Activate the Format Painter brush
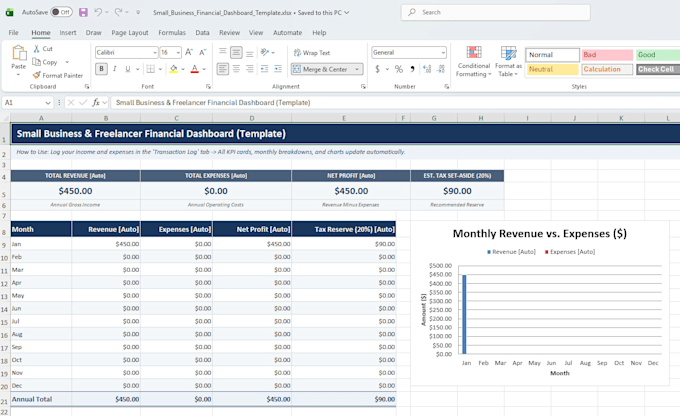 click(37, 75)
